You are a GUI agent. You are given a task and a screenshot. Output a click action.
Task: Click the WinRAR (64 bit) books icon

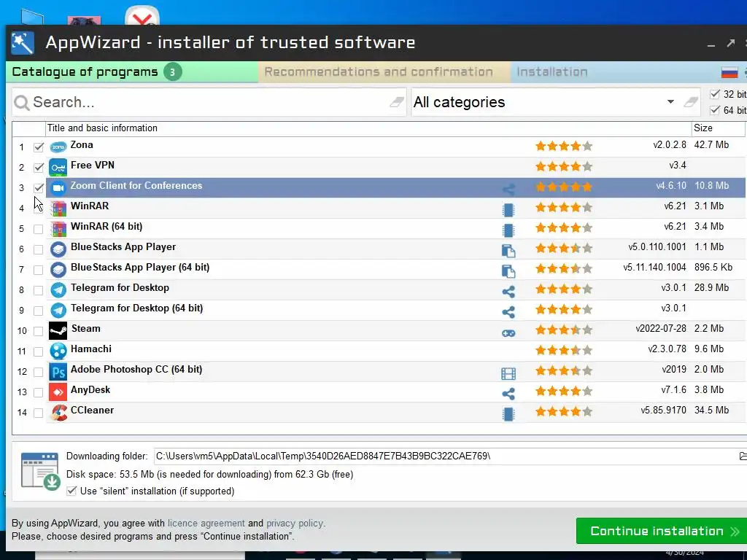pos(58,228)
